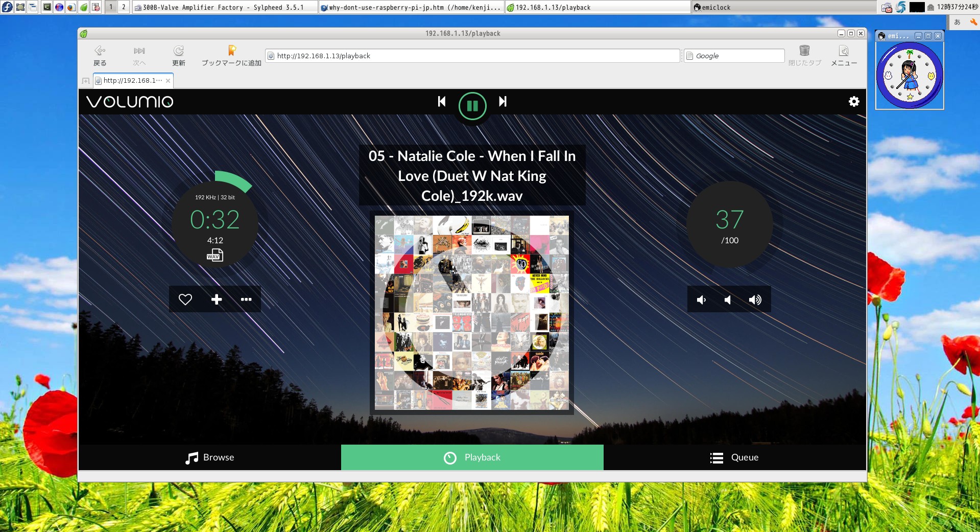Toggle mute with the middle speaker icon
980x532 pixels.
tap(728, 300)
